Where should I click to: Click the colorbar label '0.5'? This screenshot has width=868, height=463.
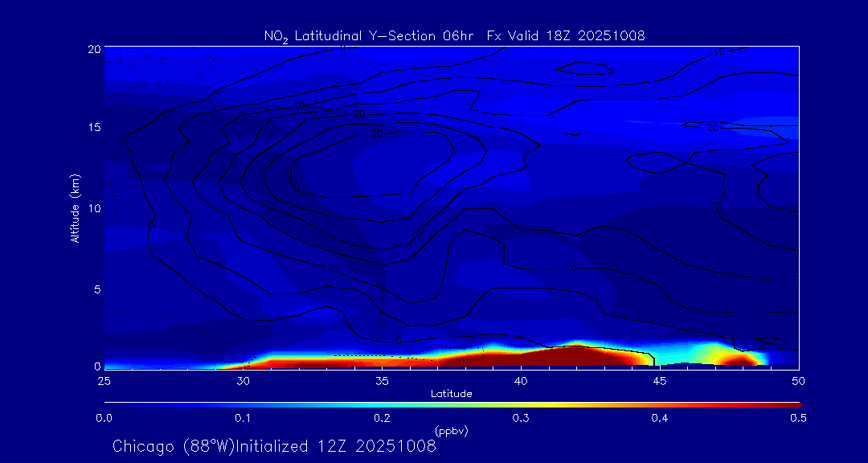pos(799,418)
